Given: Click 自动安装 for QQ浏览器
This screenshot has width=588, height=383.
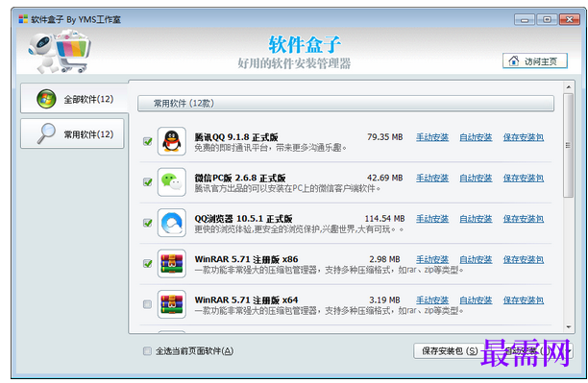Looking at the screenshot, I should tap(476, 219).
